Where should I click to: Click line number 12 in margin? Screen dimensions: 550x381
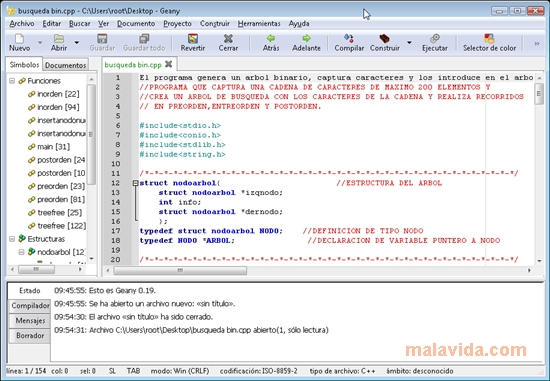(x=115, y=183)
